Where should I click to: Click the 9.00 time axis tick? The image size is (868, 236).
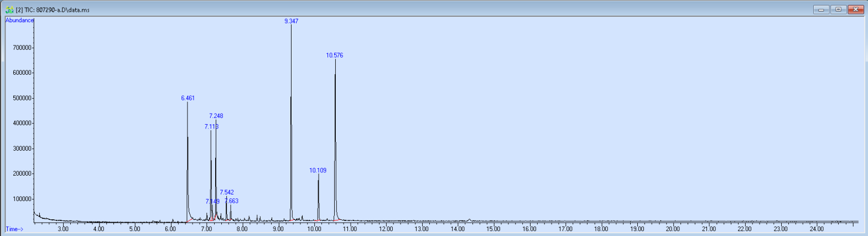click(x=278, y=229)
